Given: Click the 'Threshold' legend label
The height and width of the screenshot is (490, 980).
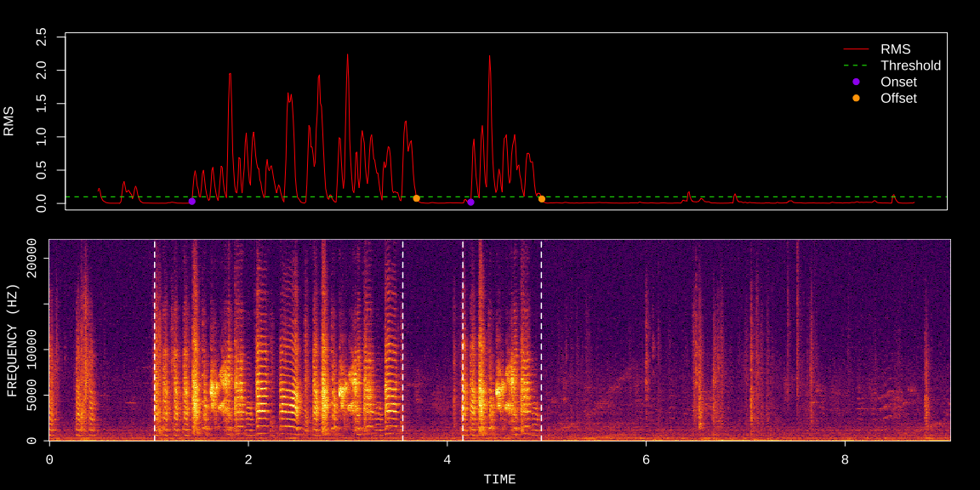Looking at the screenshot, I should pyautogui.click(x=910, y=65).
